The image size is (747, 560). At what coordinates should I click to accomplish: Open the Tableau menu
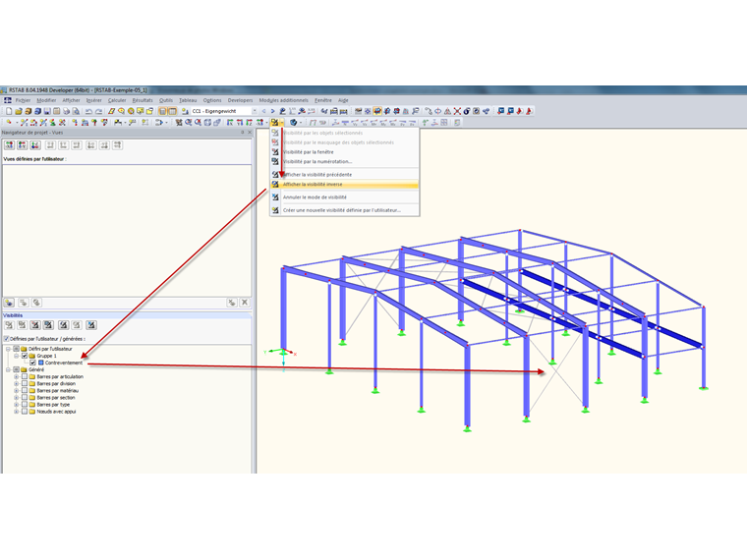[188, 100]
